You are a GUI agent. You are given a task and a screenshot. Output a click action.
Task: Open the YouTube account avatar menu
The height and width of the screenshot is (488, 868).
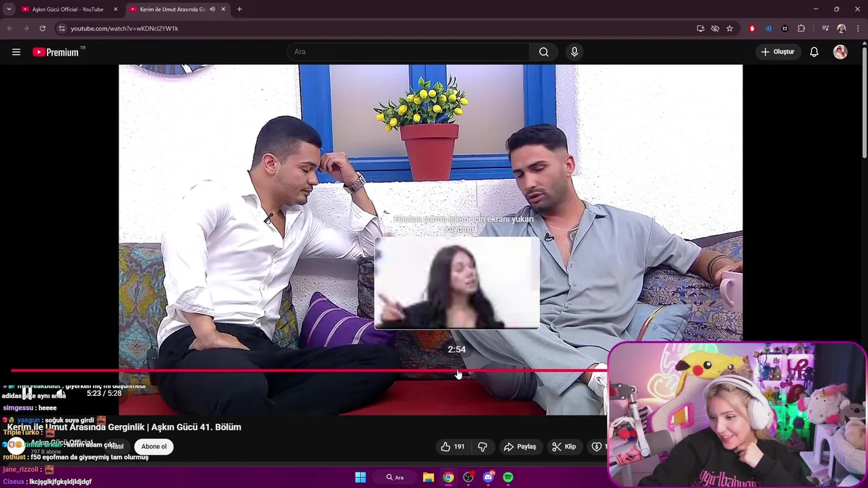(x=840, y=52)
